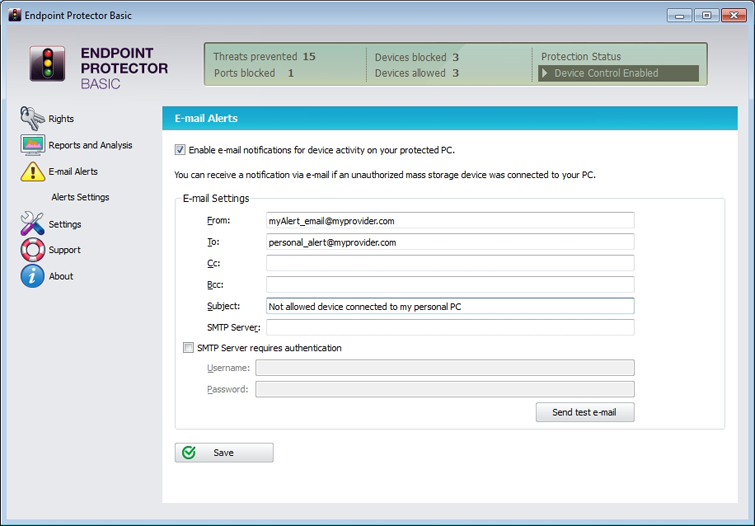Click Threats prevented 15 counter

(x=264, y=56)
